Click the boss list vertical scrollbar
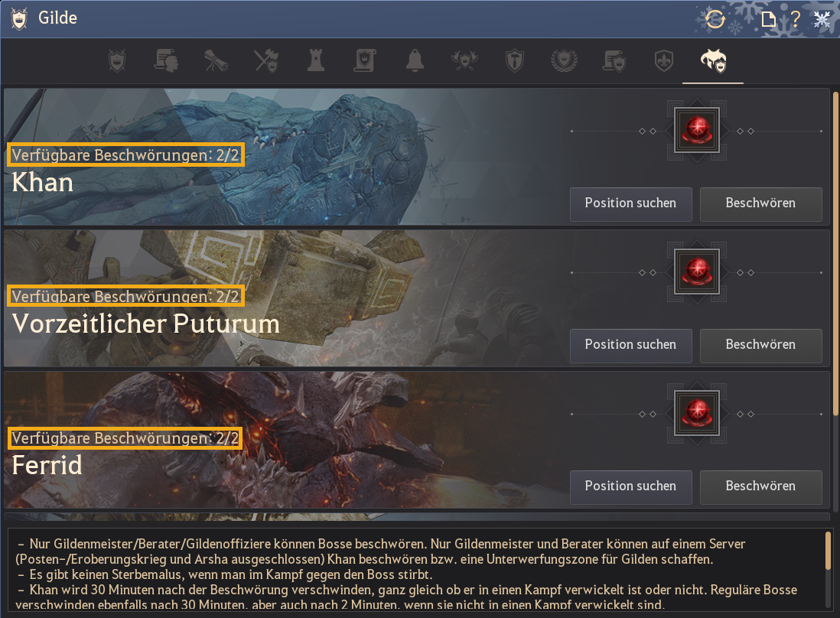Screen dimensions: 840x618 (x=835, y=255)
